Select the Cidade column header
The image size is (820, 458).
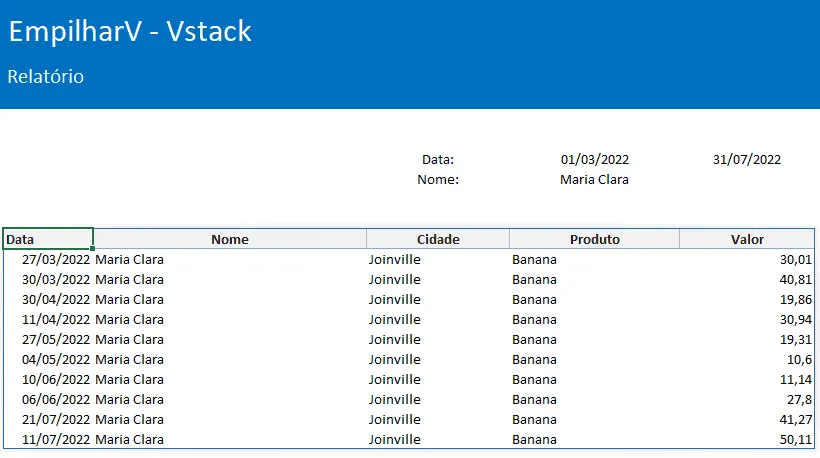coord(438,239)
